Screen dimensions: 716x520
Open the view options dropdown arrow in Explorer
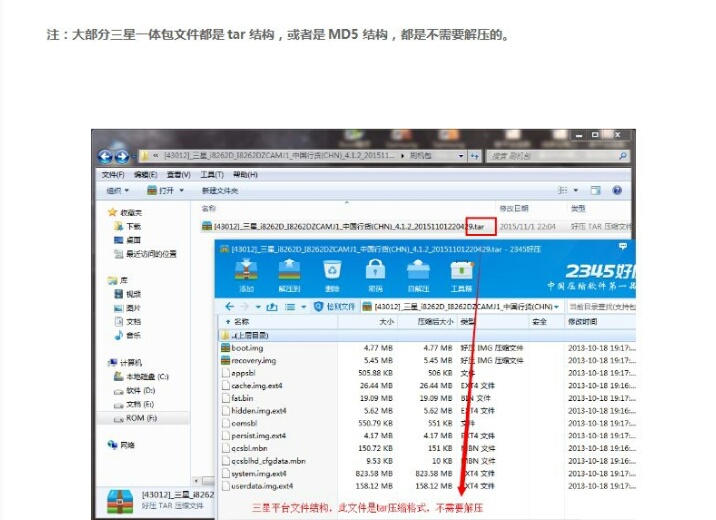tap(575, 190)
